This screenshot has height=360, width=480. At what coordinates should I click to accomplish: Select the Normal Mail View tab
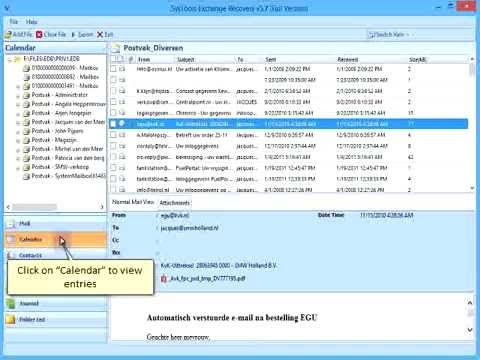tap(133, 202)
